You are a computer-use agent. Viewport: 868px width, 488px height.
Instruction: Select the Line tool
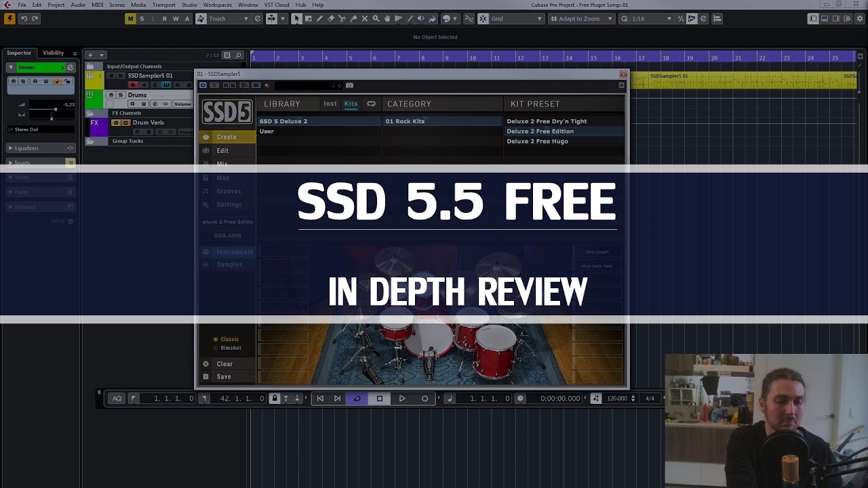point(410,18)
